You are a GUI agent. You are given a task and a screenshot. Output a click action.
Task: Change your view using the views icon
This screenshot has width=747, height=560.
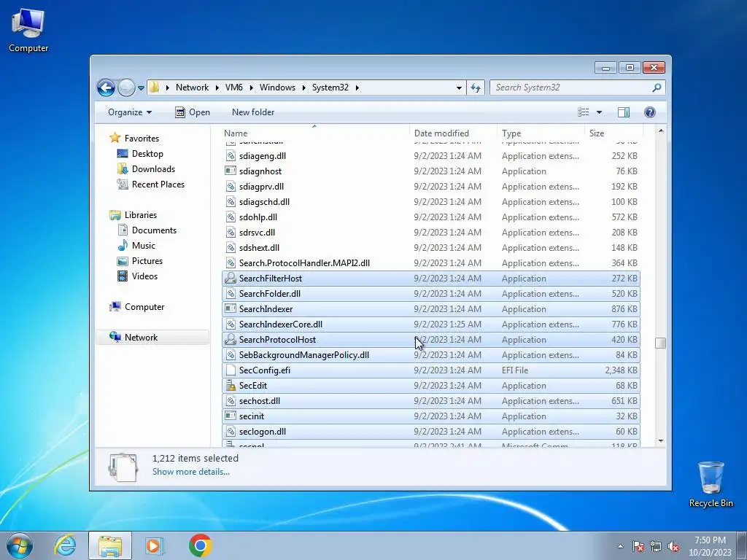[x=584, y=112]
